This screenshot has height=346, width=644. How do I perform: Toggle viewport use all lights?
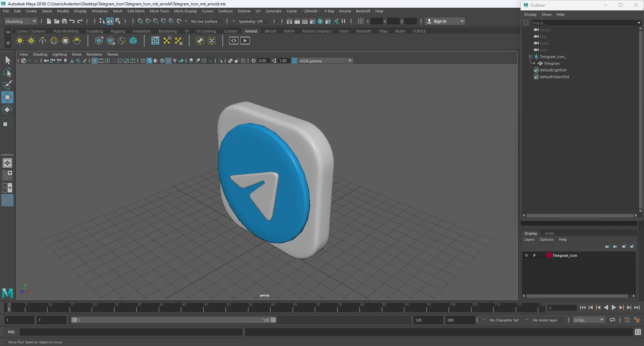175,61
